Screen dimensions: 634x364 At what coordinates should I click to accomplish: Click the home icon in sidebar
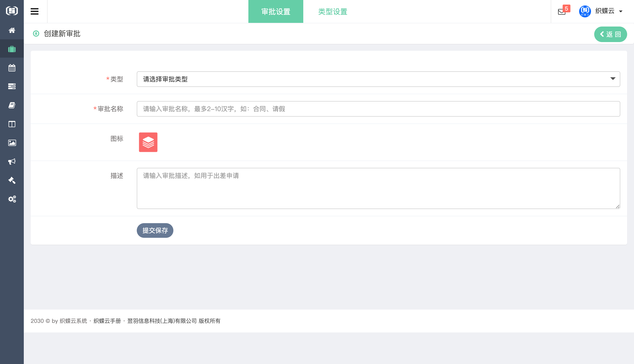pyautogui.click(x=12, y=30)
